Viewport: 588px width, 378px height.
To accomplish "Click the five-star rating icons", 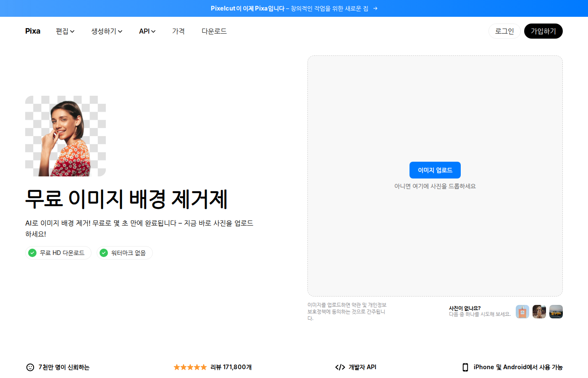I will (190, 367).
